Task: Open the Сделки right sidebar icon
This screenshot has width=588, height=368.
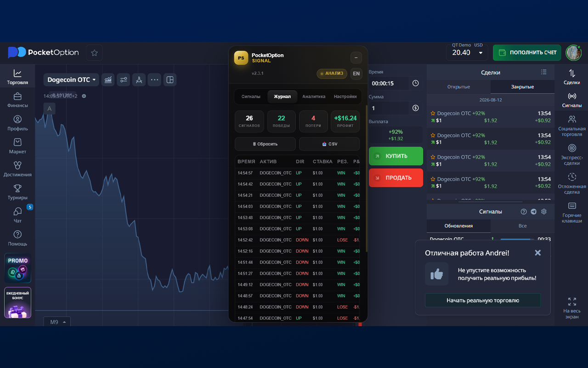Action: [572, 76]
